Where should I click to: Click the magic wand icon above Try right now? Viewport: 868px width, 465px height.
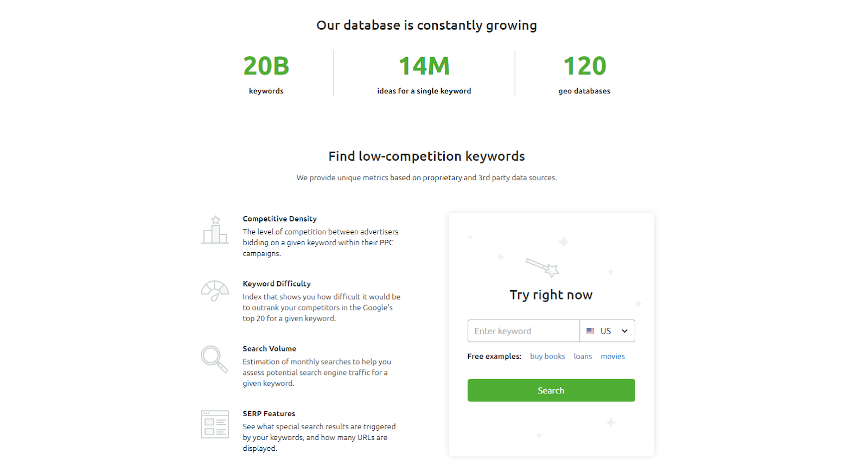click(x=542, y=267)
